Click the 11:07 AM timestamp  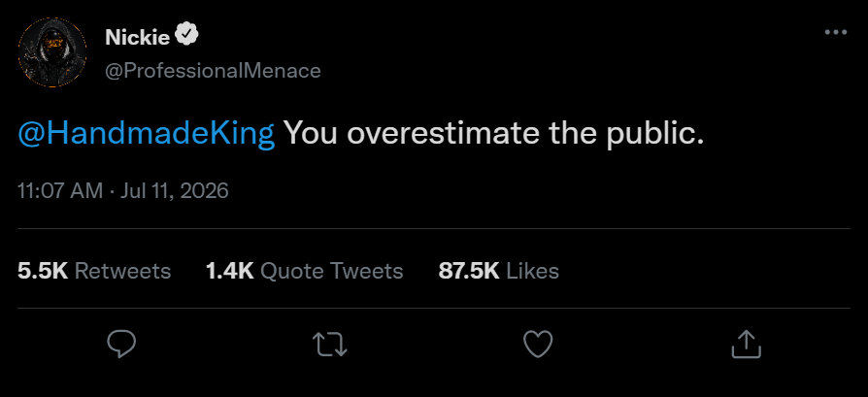[x=60, y=191]
